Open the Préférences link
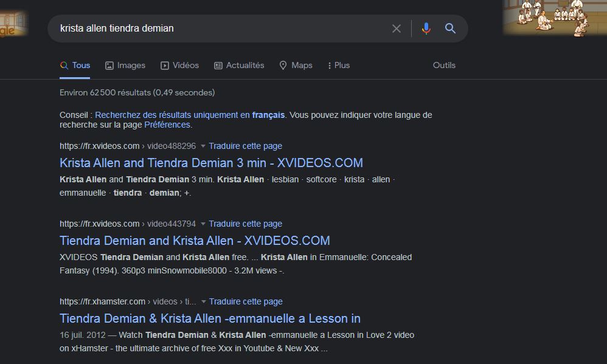The image size is (607, 364). pyautogui.click(x=167, y=125)
